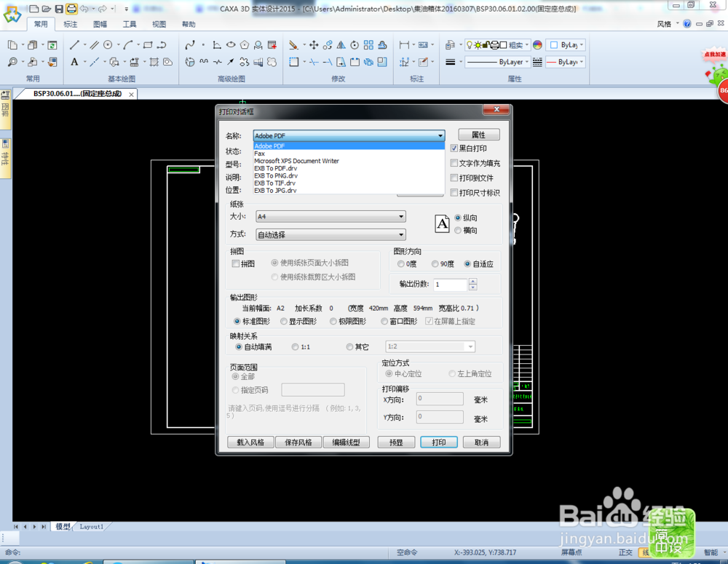
Task: Click the Zoom magnifier tool
Action: [x=12, y=62]
